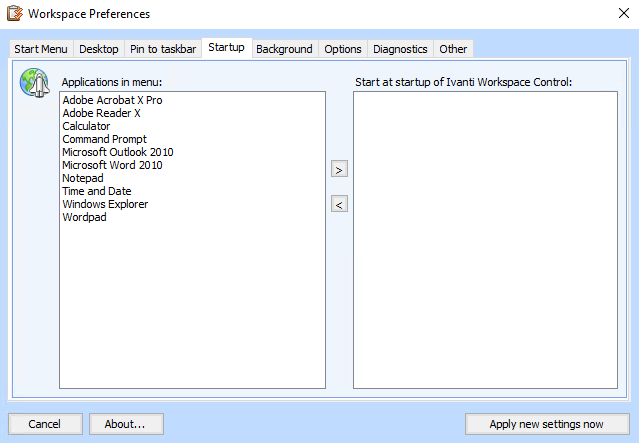The image size is (639, 443).
Task: Click the left arrow remove button
Action: pyautogui.click(x=339, y=205)
